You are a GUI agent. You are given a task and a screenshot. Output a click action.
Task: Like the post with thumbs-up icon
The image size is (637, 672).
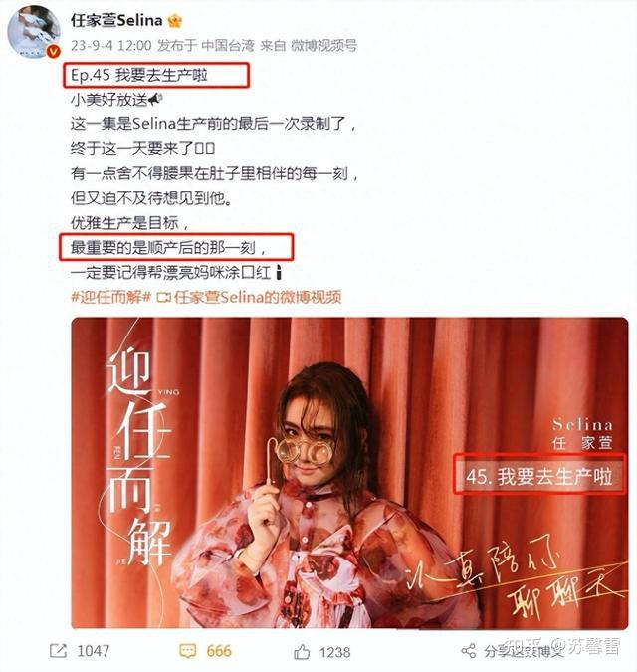click(302, 651)
